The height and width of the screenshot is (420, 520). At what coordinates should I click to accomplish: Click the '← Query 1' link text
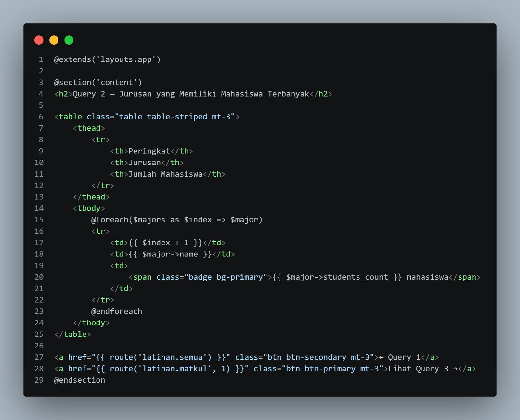(x=400, y=357)
